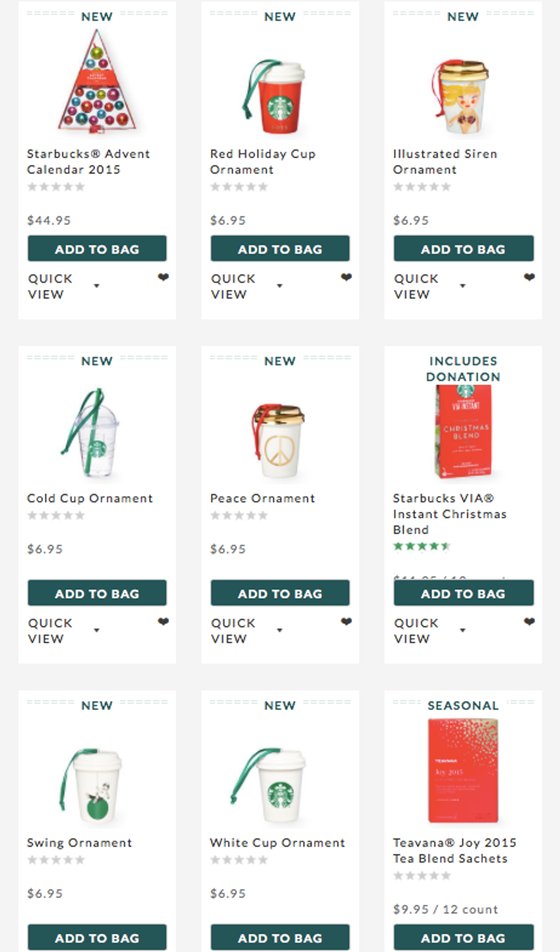Open Quick View dropdown for Red Holiday Cup
The height and width of the screenshot is (952, 560).
(279, 286)
